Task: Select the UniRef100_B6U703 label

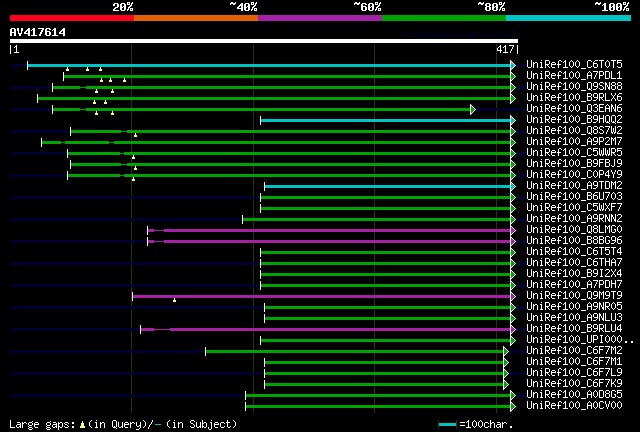Action: (574, 196)
